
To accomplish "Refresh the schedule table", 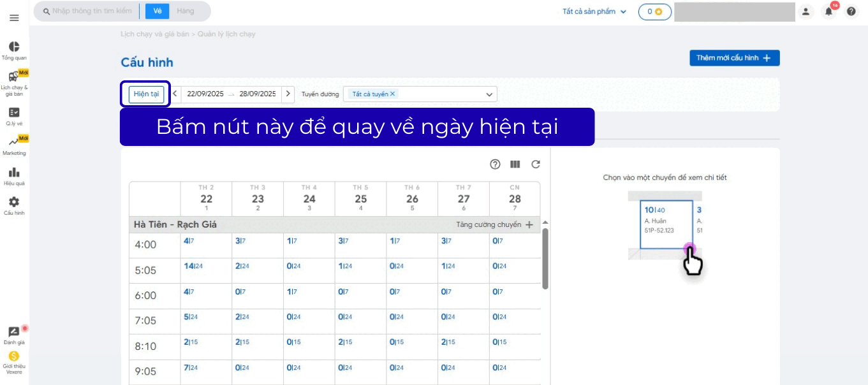I will 536,164.
